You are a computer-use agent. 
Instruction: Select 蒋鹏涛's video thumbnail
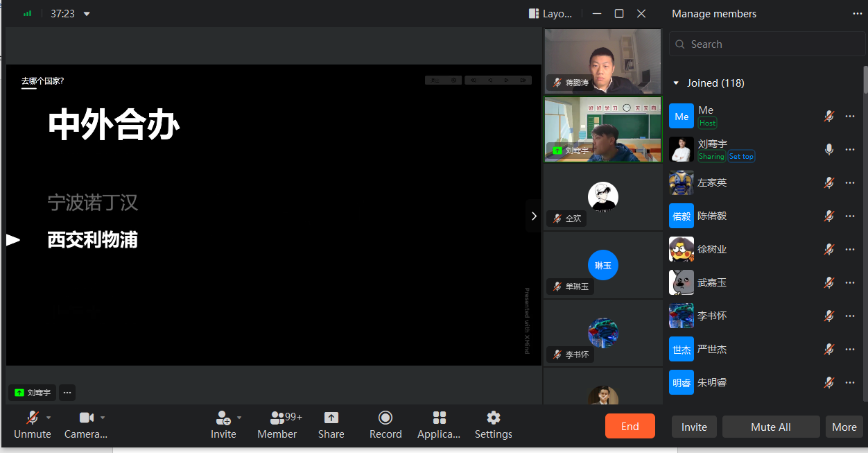click(x=603, y=61)
